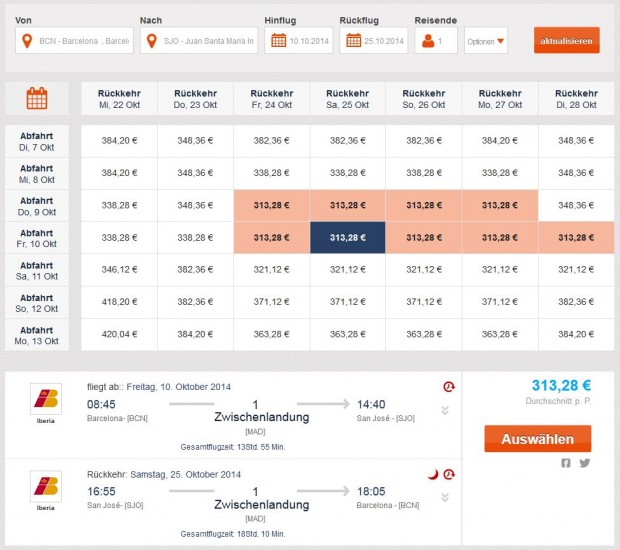The image size is (620, 550).
Task: Click the night flight moon icon
Action: tap(432, 474)
